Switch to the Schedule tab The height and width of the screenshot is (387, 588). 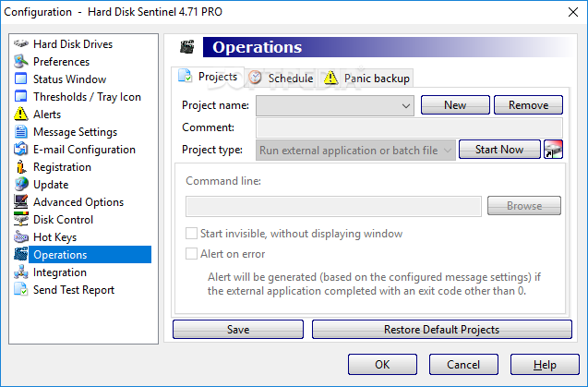[282, 79]
